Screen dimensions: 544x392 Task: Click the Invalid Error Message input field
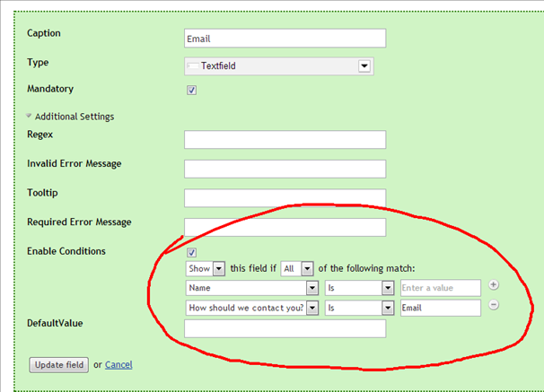click(285, 169)
